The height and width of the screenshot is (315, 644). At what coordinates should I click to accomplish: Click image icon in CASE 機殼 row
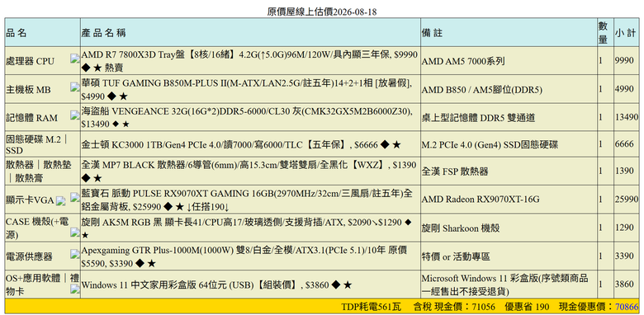75,233
